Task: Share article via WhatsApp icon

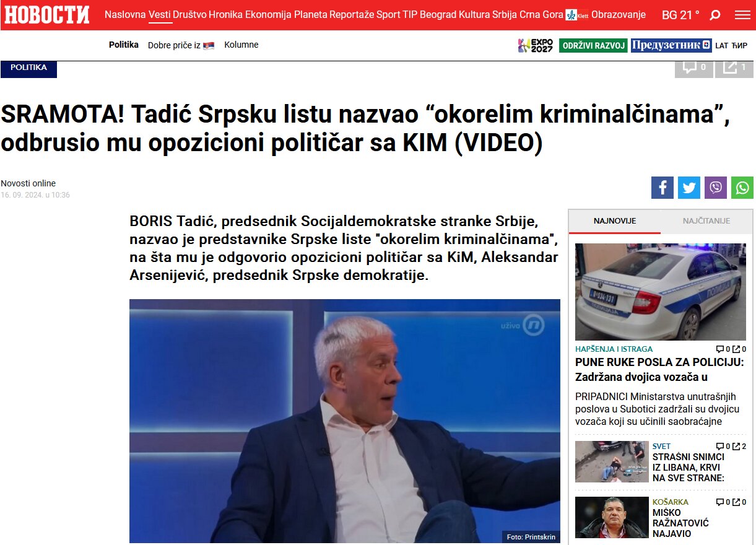Action: click(742, 188)
